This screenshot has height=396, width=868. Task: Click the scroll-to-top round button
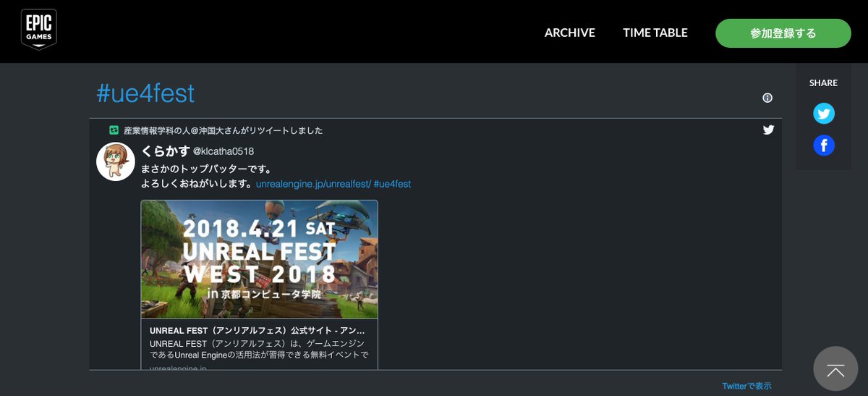835,369
